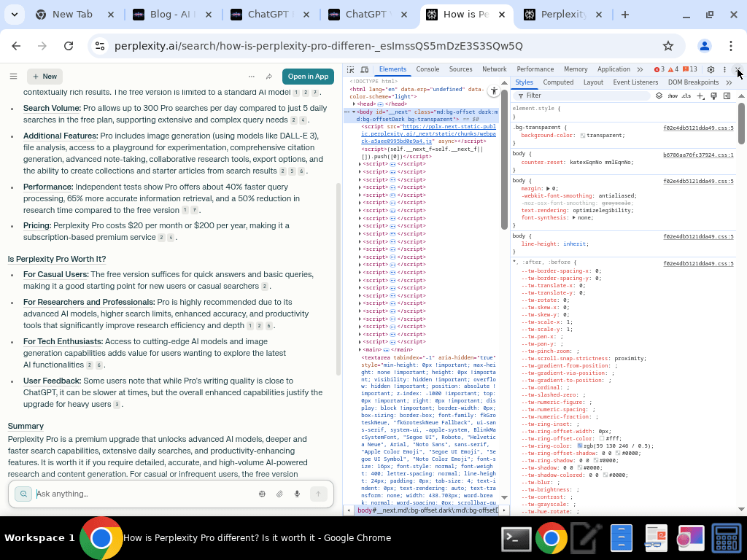747x560 pixels.
Task: Open the DevTools customize kebab menu
Action: (724, 69)
